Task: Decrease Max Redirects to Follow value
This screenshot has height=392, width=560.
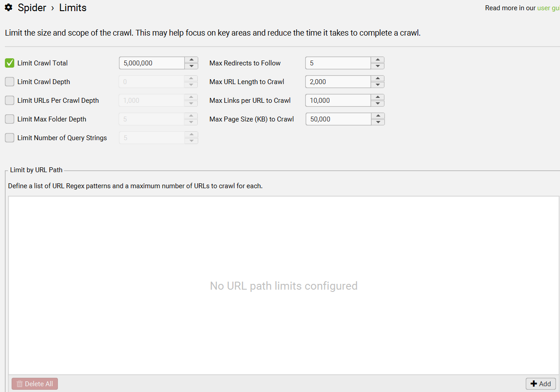Action: [x=377, y=66]
